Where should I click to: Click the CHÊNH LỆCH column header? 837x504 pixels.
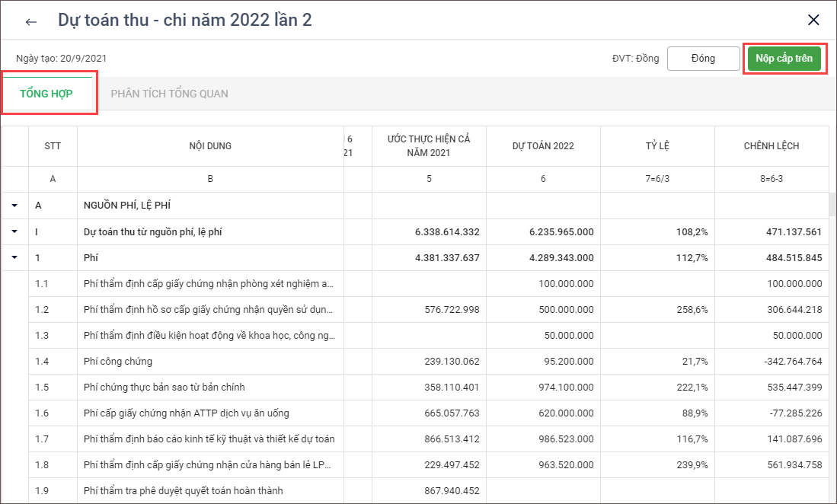click(771, 146)
